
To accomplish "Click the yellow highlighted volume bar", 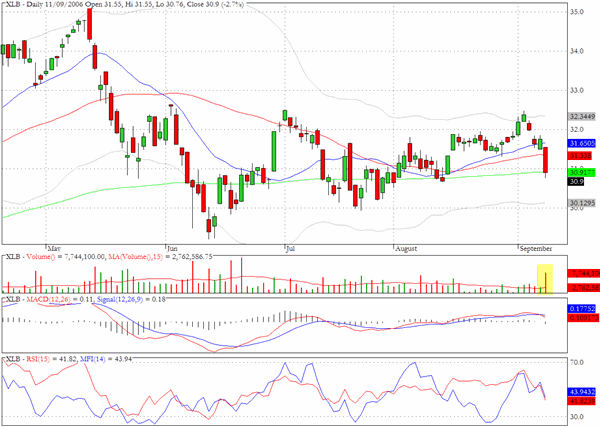I will [x=545, y=279].
